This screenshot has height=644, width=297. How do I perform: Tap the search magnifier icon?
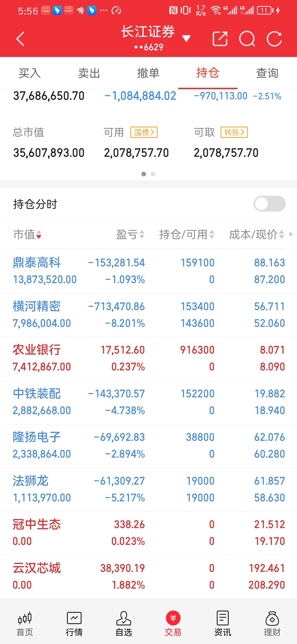coord(247,39)
